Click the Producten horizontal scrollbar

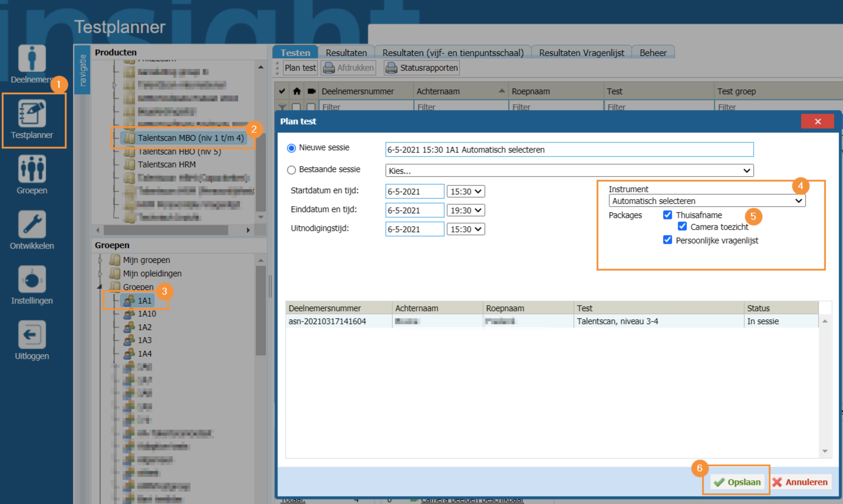pyautogui.click(x=166, y=230)
